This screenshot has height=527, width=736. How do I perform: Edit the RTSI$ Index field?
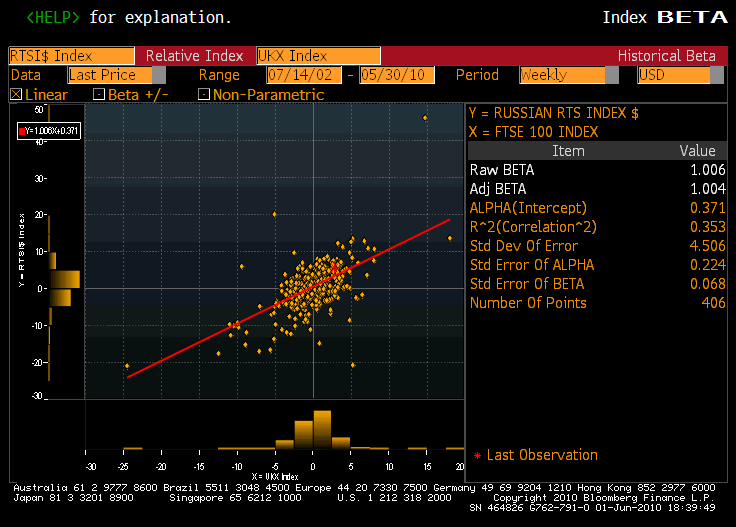pyautogui.click(x=72, y=56)
